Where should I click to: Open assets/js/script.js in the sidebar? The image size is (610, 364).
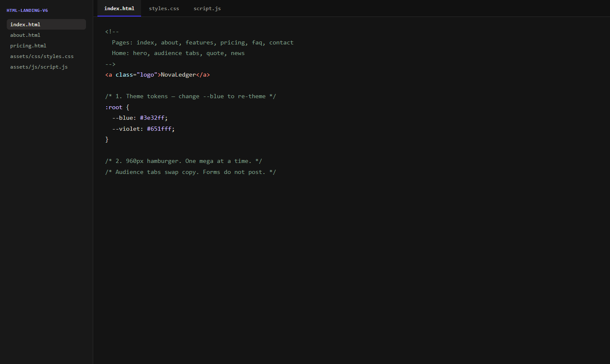pyautogui.click(x=46, y=67)
